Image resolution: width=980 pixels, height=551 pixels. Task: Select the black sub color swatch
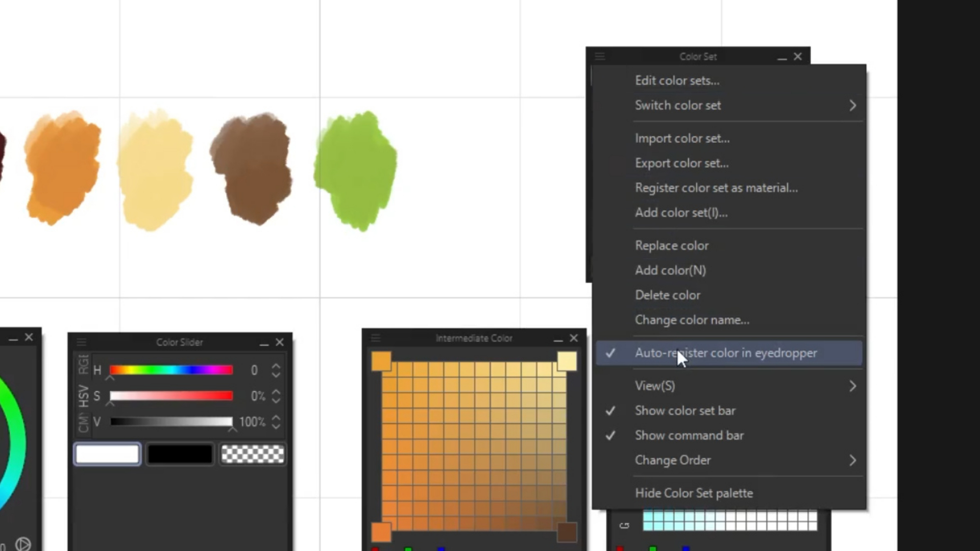pos(180,454)
